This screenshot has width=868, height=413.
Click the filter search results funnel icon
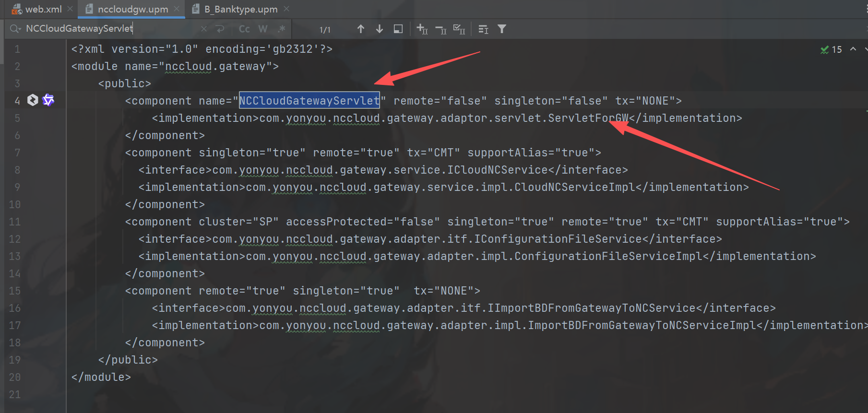click(x=502, y=29)
